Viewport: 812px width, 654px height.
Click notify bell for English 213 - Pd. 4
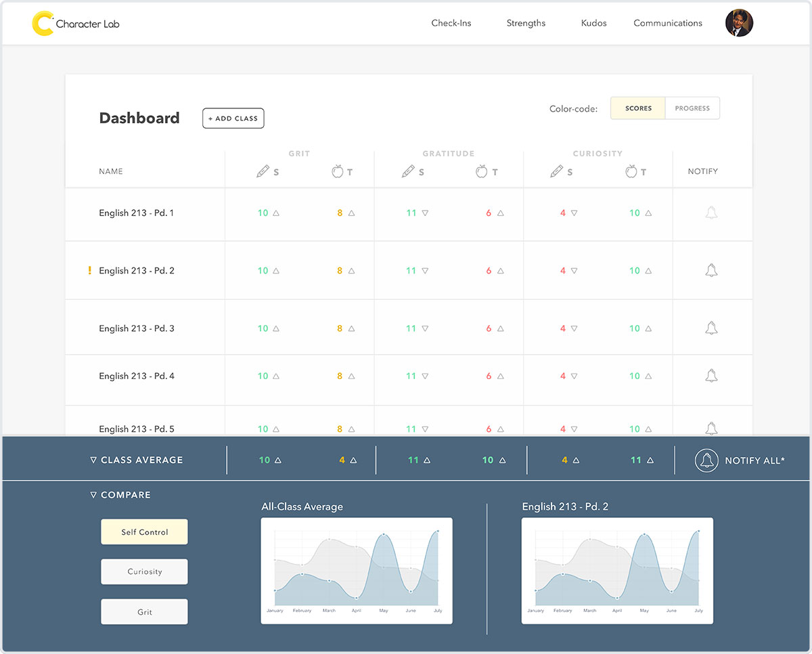[x=711, y=376]
